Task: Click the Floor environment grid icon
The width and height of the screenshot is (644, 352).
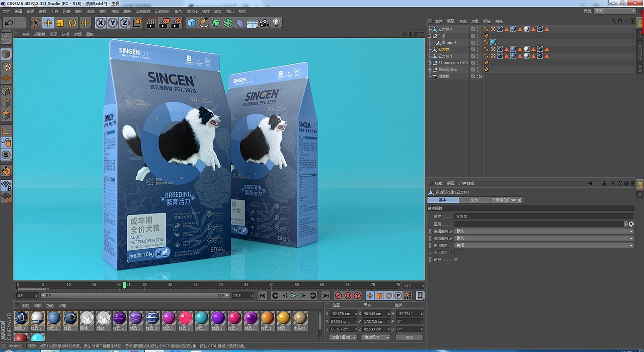Action: [252, 23]
